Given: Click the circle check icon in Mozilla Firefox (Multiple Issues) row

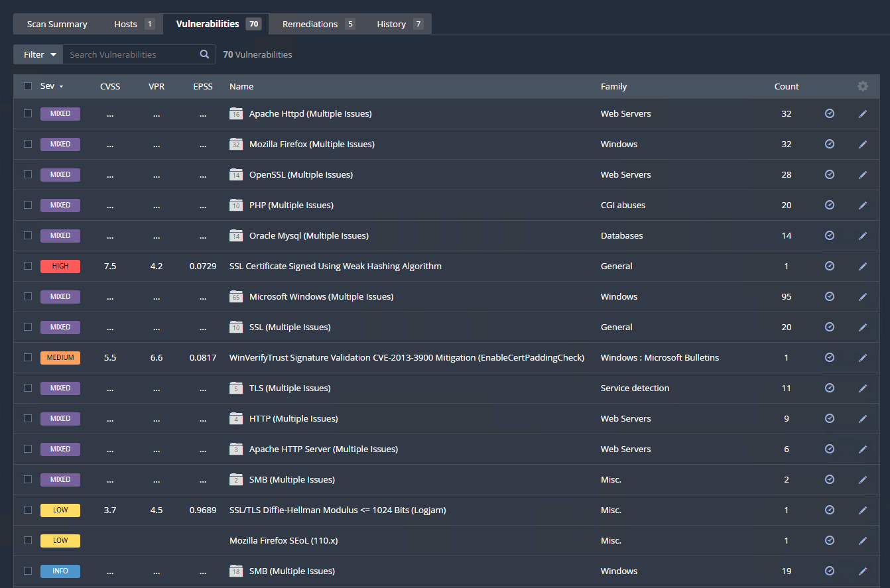Looking at the screenshot, I should pyautogui.click(x=829, y=144).
